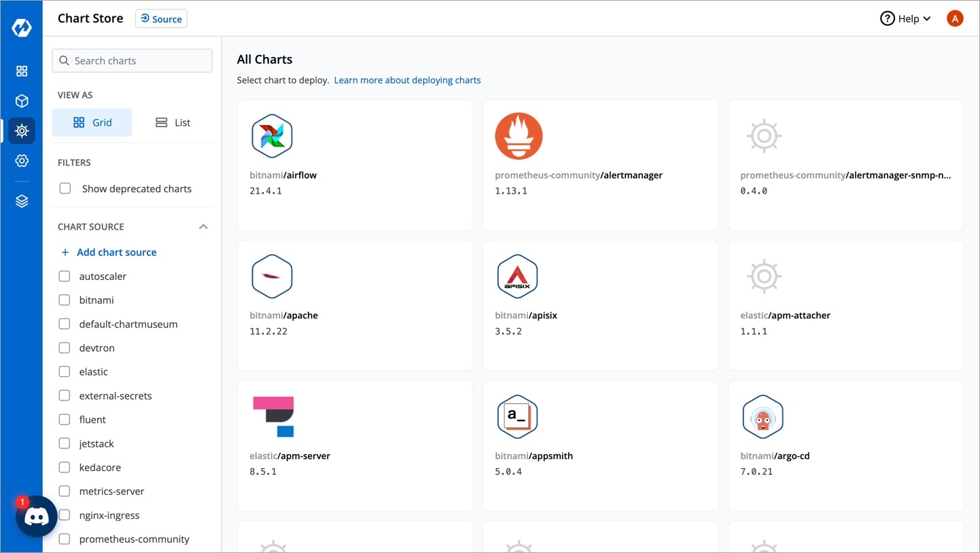Open the Applications grid icon in sidebar

point(22,71)
